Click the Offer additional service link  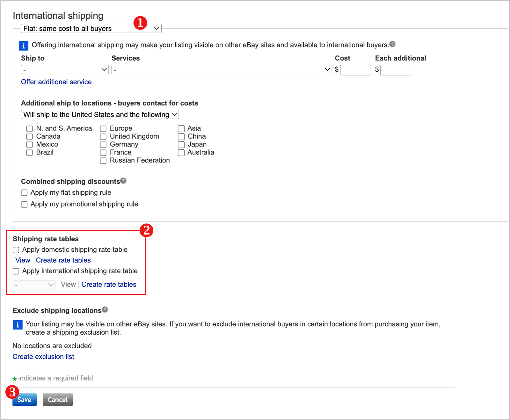(56, 82)
